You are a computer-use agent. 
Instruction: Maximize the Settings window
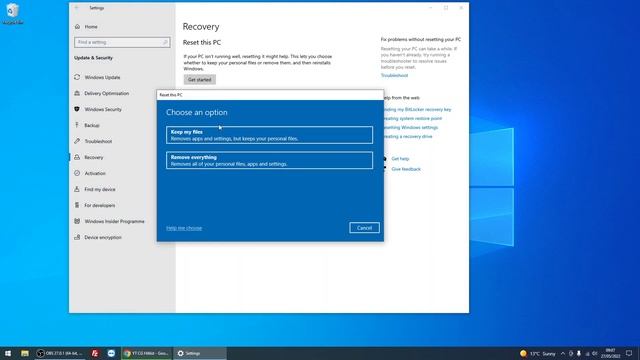[446, 8]
